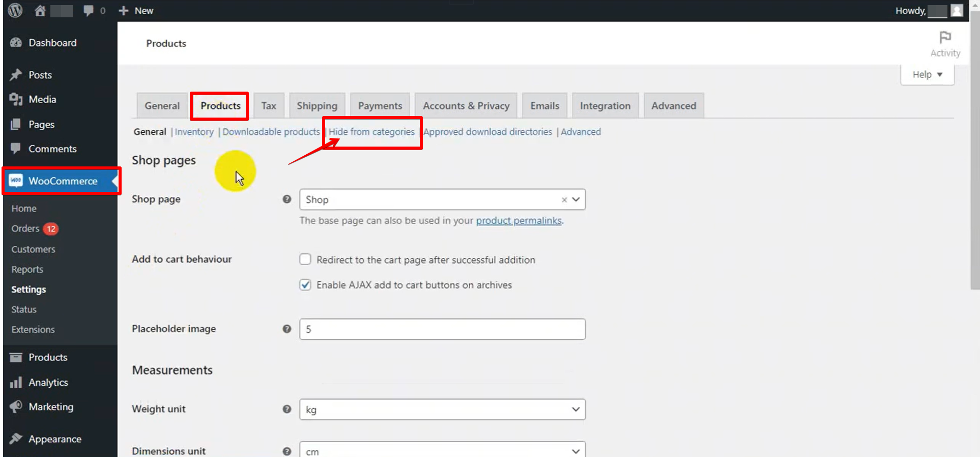
Task: Disable AJAX add to cart buttons checkbox
Action: click(305, 285)
